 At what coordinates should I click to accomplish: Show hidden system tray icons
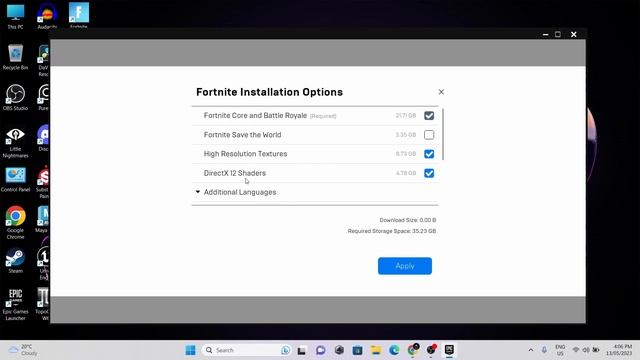click(x=531, y=350)
